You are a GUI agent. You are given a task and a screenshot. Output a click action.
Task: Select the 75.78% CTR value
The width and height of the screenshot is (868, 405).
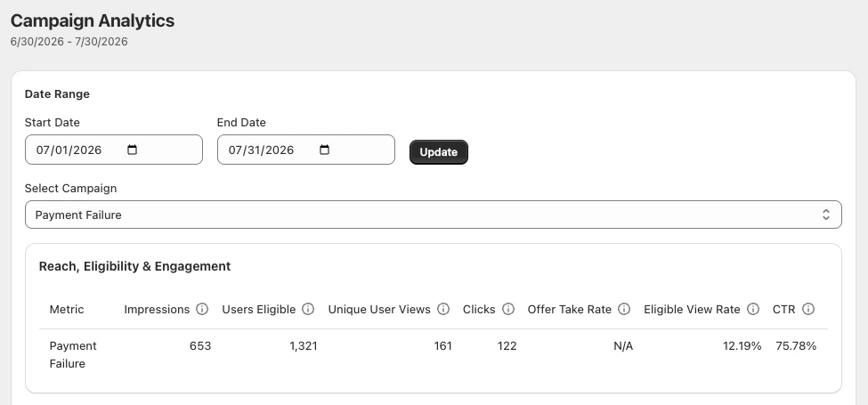tap(796, 345)
